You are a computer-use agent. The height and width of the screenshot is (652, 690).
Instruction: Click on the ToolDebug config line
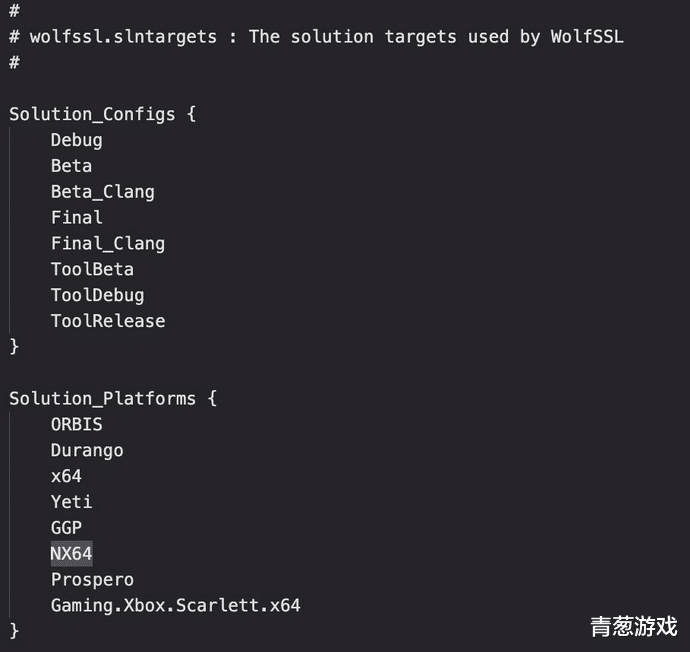[98, 296]
